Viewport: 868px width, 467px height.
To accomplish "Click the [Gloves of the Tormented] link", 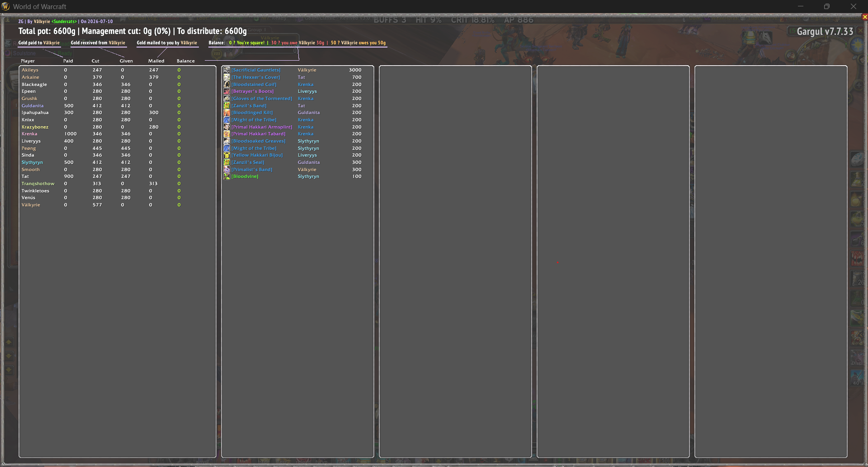I will 262,99.
